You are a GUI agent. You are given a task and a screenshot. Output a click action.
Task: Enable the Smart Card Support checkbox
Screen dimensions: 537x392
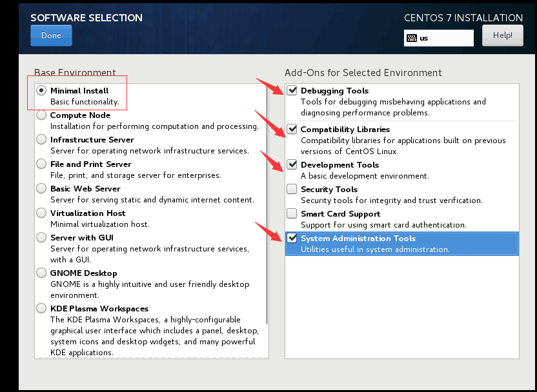coord(292,213)
